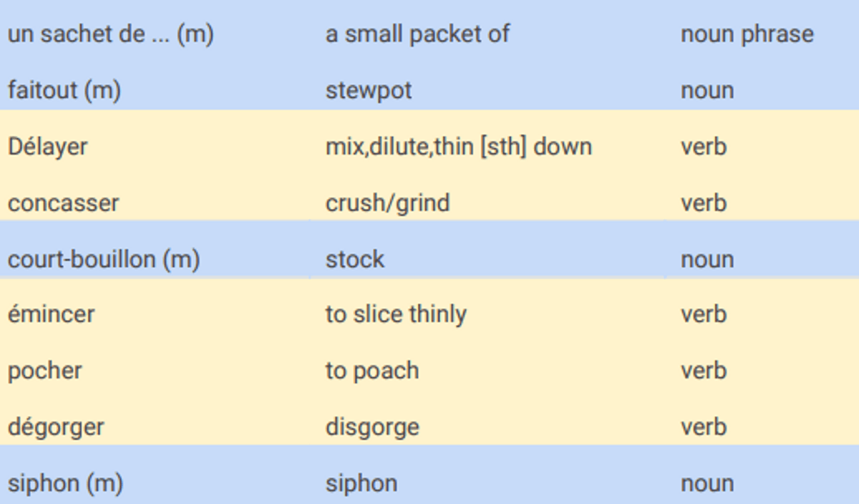
Task: Click the 'émincer' cell
Action: (155, 314)
